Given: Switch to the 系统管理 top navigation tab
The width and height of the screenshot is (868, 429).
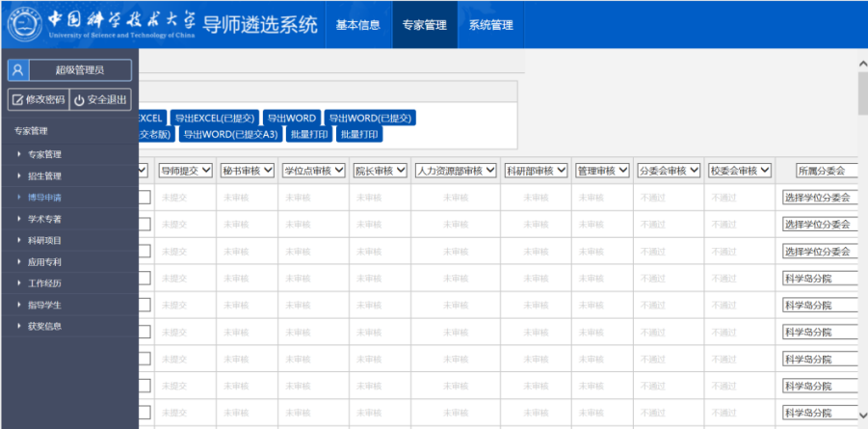Looking at the screenshot, I should pyautogui.click(x=490, y=25).
